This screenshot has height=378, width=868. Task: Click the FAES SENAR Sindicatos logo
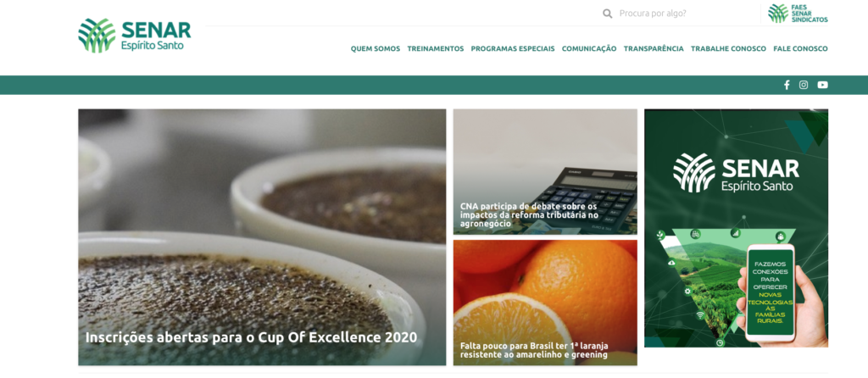click(798, 14)
